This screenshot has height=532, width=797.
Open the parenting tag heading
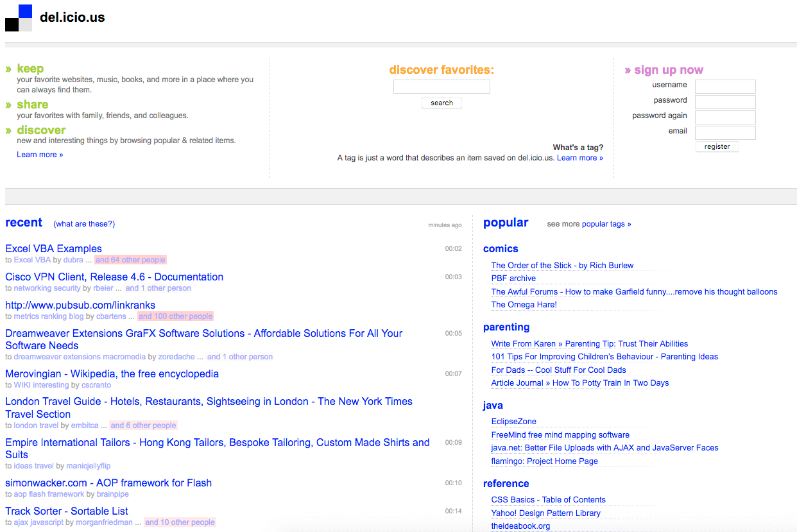tap(506, 327)
